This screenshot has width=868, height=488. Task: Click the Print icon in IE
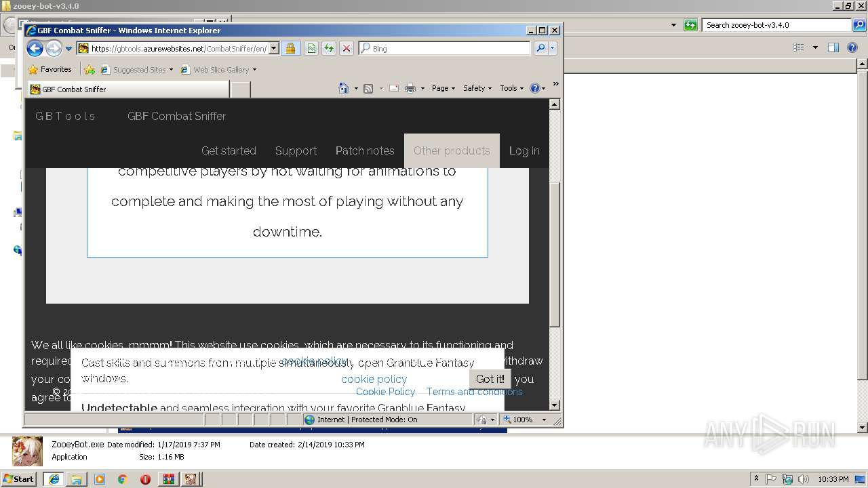point(410,88)
